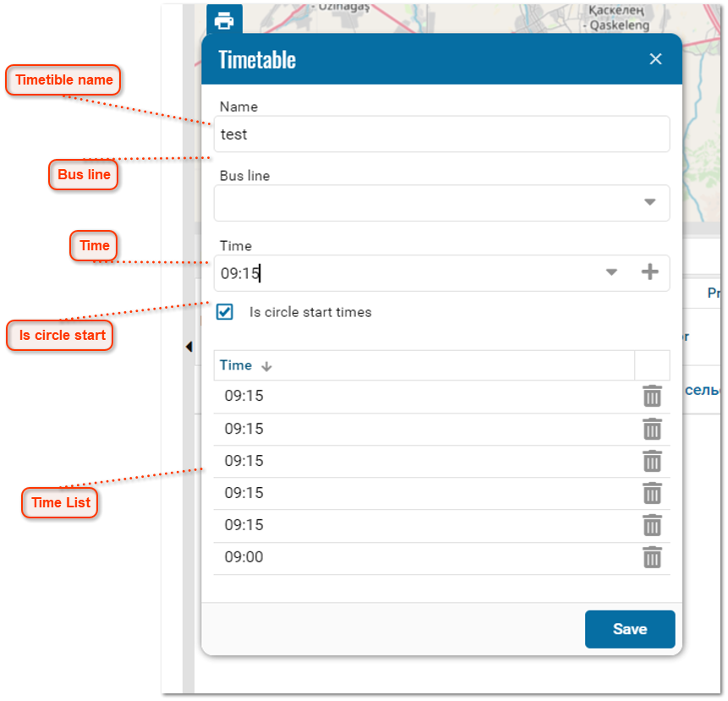Image resolution: width=728 pixels, height=701 pixels.
Task: Delete the fourth 09:15 entry
Action: click(x=652, y=493)
